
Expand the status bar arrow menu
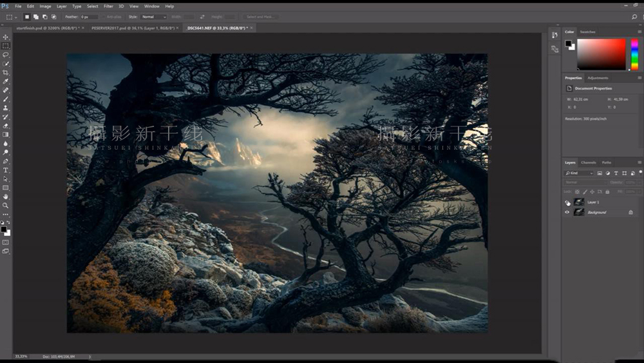tap(90, 357)
